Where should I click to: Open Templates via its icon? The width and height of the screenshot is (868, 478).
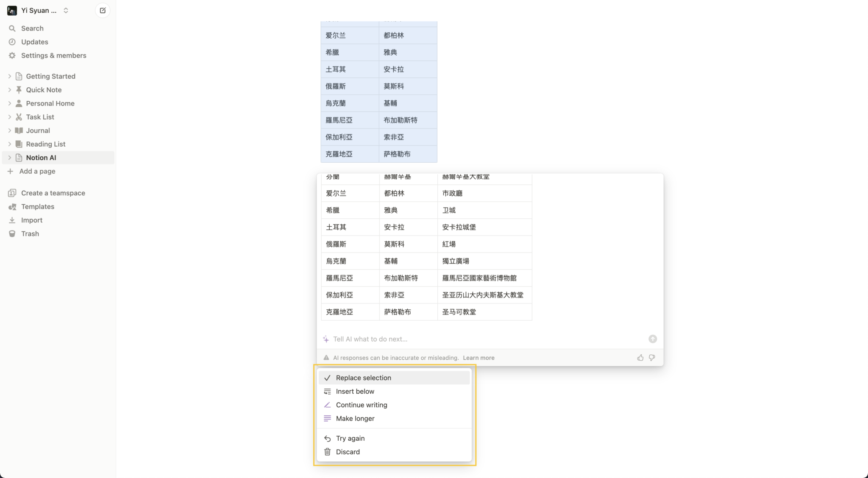point(12,206)
